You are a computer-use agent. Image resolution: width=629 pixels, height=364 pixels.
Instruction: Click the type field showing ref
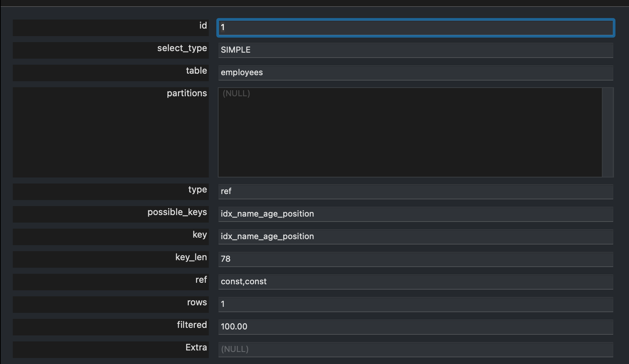click(415, 191)
